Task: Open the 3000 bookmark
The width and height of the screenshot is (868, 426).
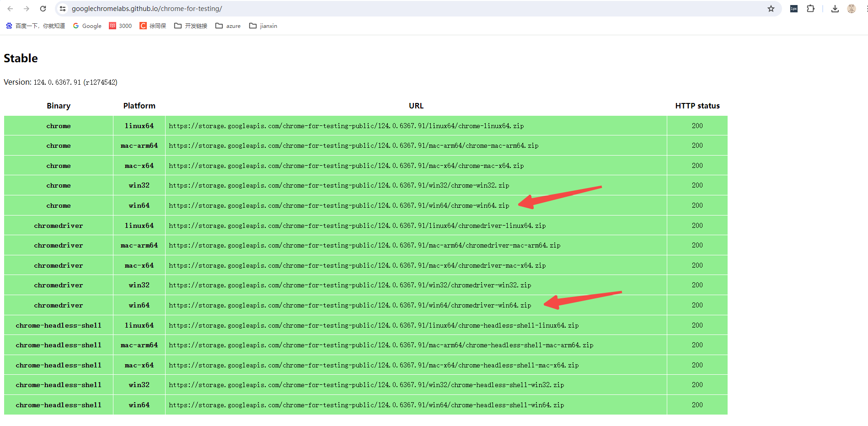Action: 120,26
